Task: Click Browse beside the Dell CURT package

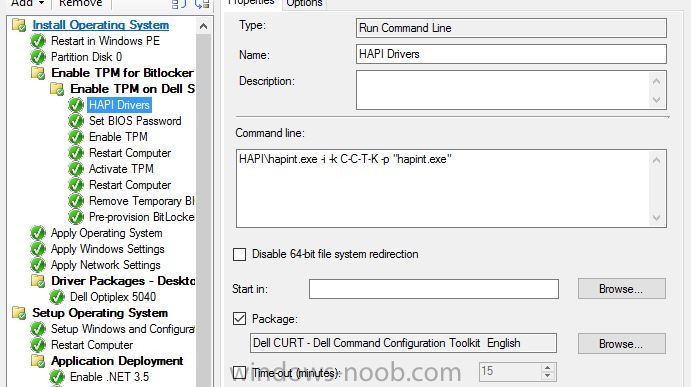Action: [x=621, y=344]
